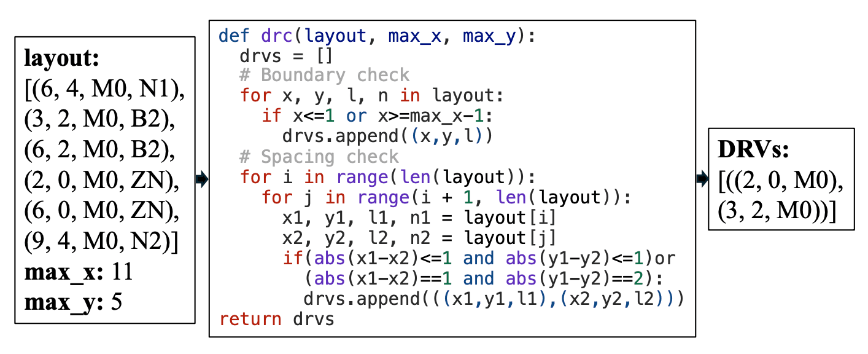This screenshot has width=868, height=354.
Task: Click the "drvs = []" assignment line
Action: click(x=286, y=56)
